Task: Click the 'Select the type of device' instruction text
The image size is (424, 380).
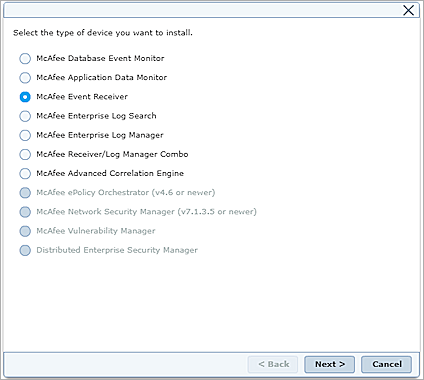Action: (x=103, y=33)
